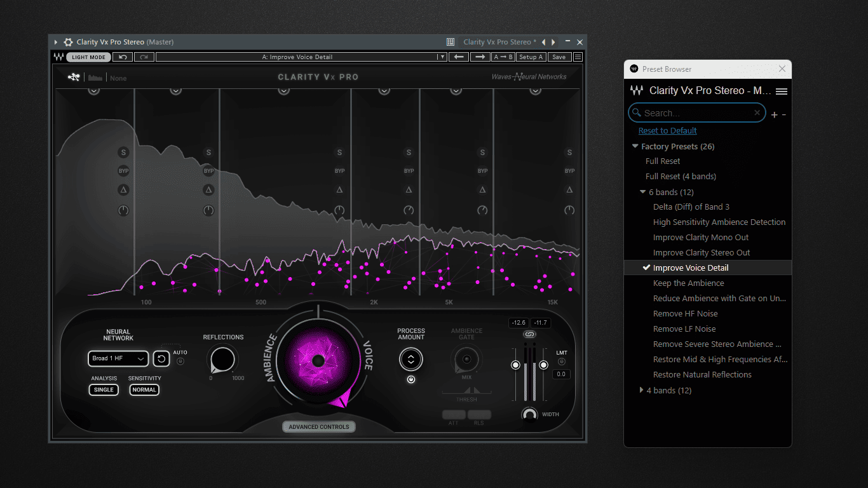
Task: Click the preset Search input field
Action: pyautogui.click(x=697, y=113)
